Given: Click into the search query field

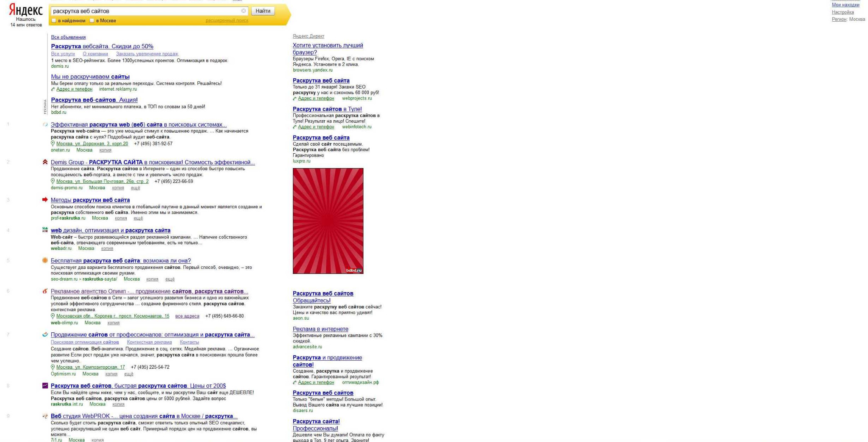Looking at the screenshot, I should coord(144,11).
